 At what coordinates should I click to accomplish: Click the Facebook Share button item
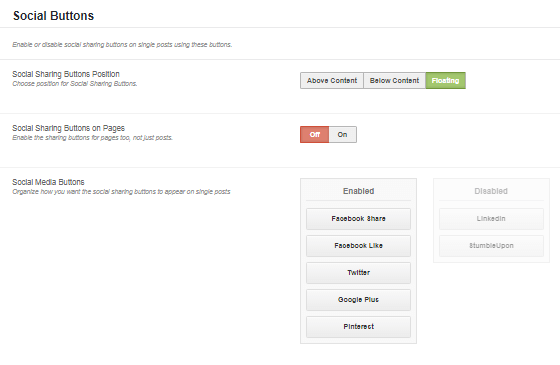point(358,219)
